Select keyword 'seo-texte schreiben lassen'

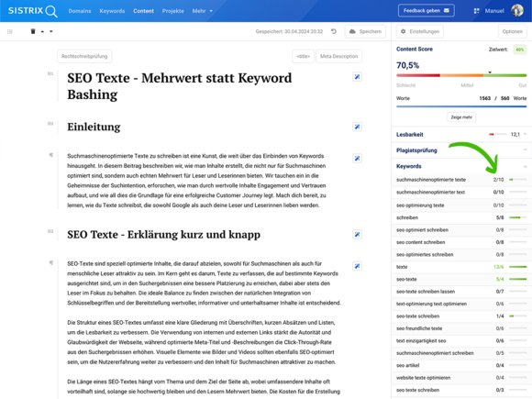click(x=461, y=292)
